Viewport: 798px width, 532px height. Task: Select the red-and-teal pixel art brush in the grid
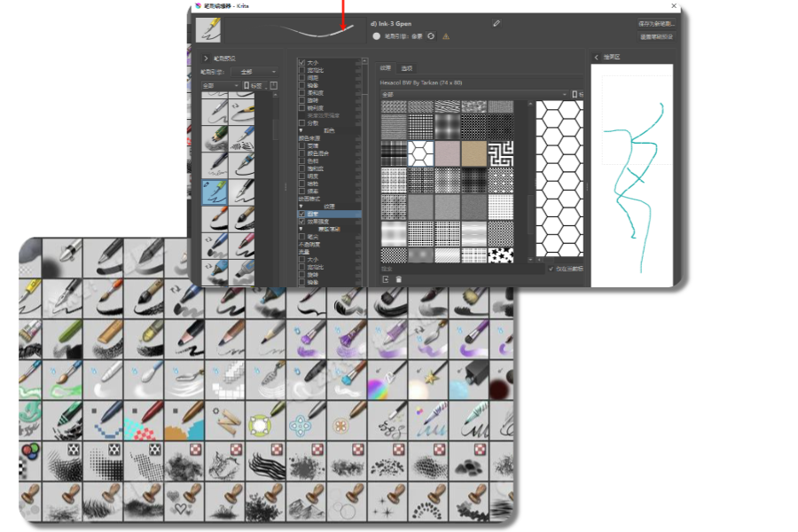point(144,420)
